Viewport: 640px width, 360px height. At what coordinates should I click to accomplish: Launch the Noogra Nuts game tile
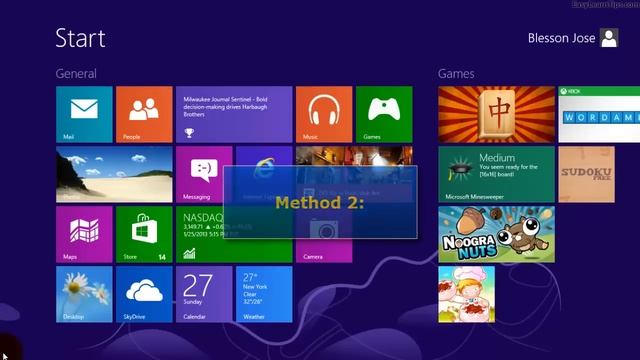[496, 234]
